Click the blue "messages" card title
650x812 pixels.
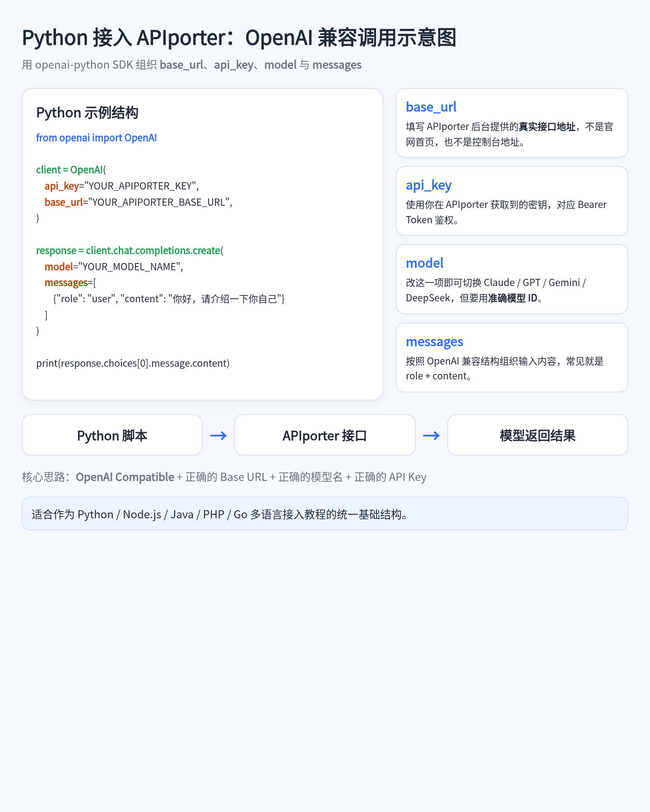pyautogui.click(x=435, y=341)
